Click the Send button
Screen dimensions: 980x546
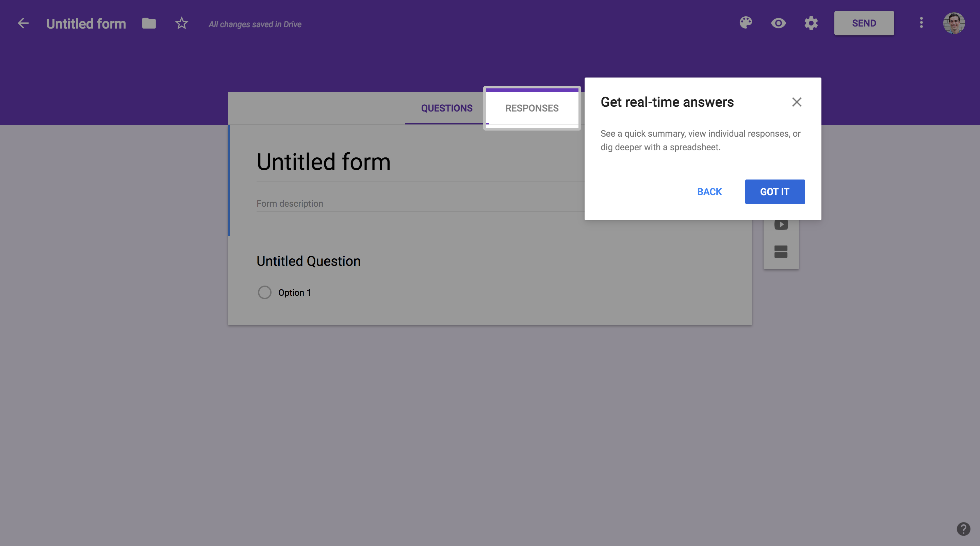tap(864, 23)
